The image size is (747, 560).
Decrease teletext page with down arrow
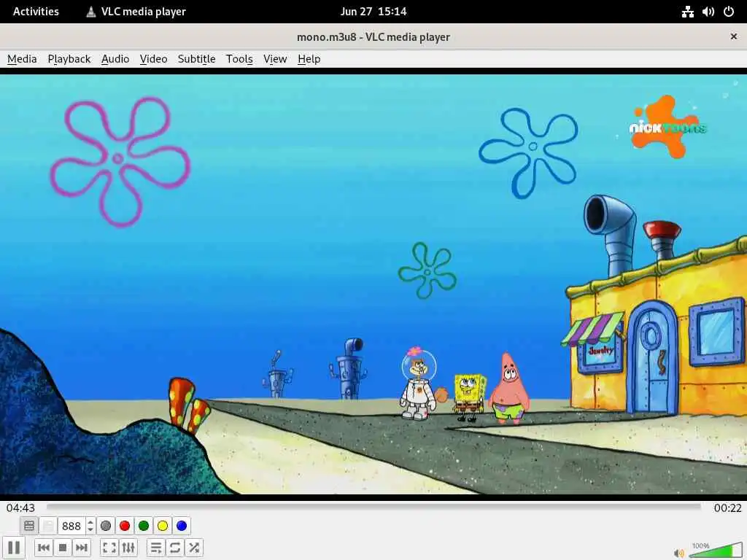point(90,529)
